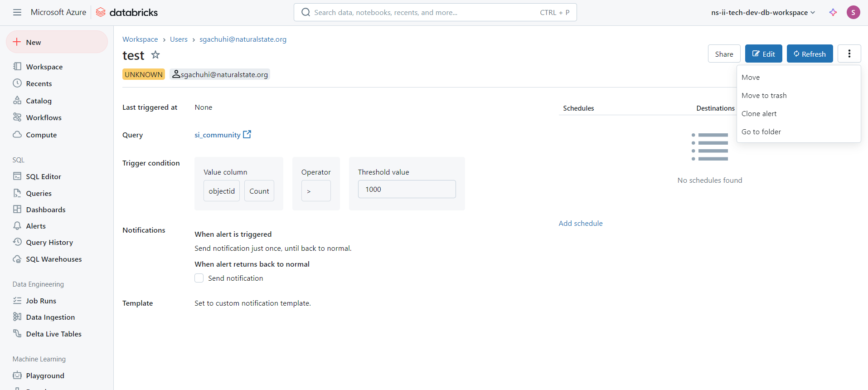Open si_community query external link icon

(247, 134)
